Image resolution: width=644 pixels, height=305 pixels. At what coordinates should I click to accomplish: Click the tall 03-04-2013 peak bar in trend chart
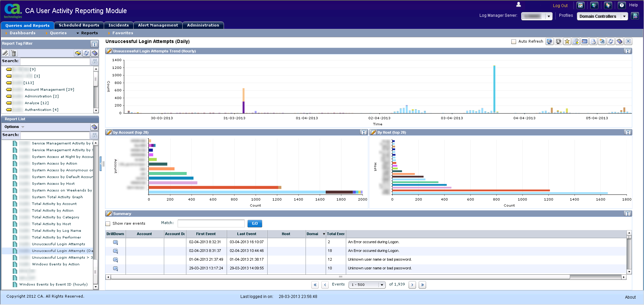(x=494, y=89)
